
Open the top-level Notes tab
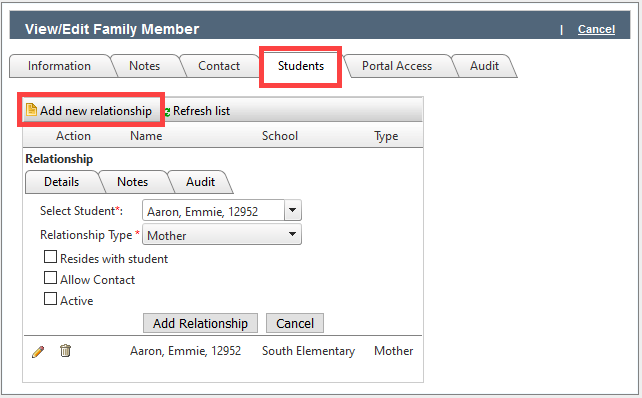pos(145,66)
